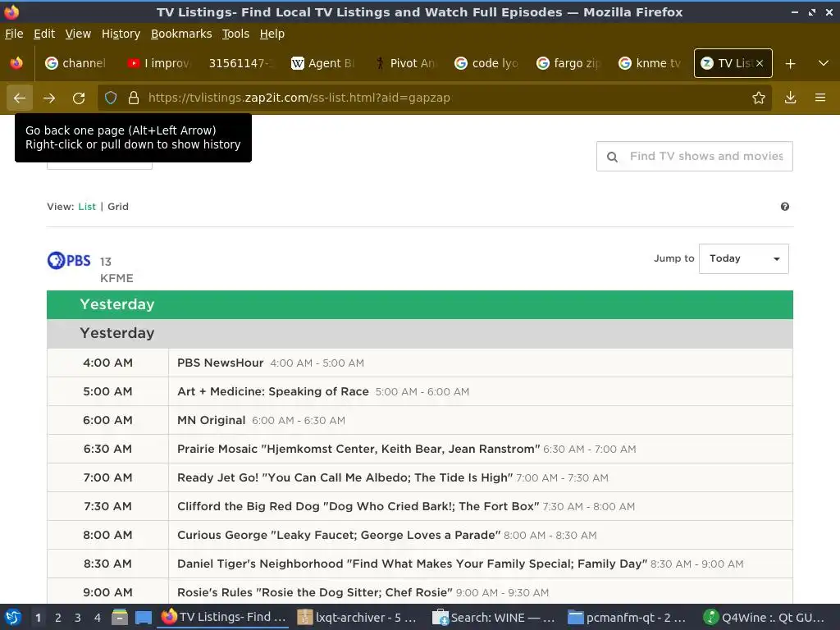Open a new tab with plus button
The image size is (840, 630).
pyautogui.click(x=790, y=64)
